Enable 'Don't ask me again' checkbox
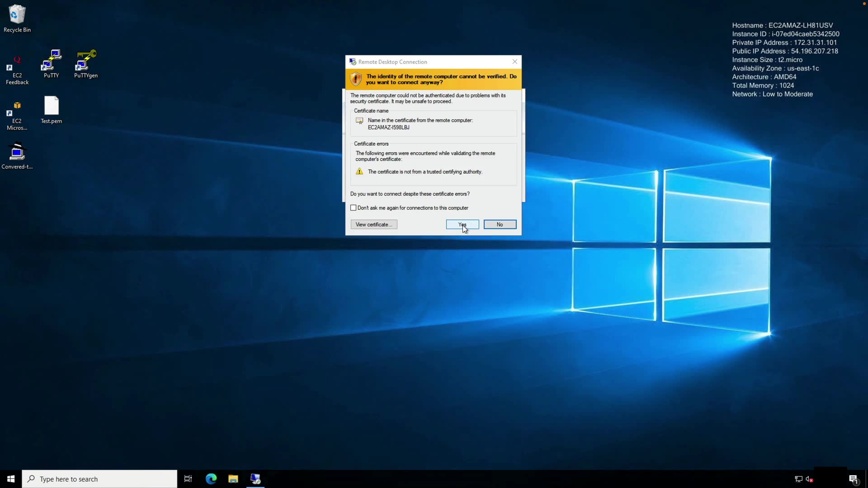The width and height of the screenshot is (868, 488). click(x=354, y=208)
